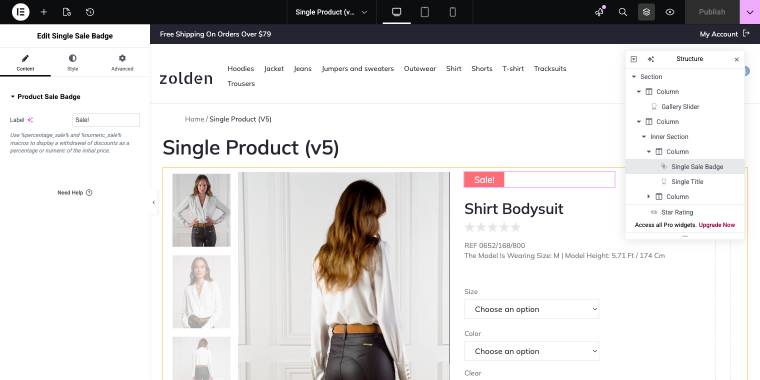Click the Need Help question icon

tap(89, 192)
